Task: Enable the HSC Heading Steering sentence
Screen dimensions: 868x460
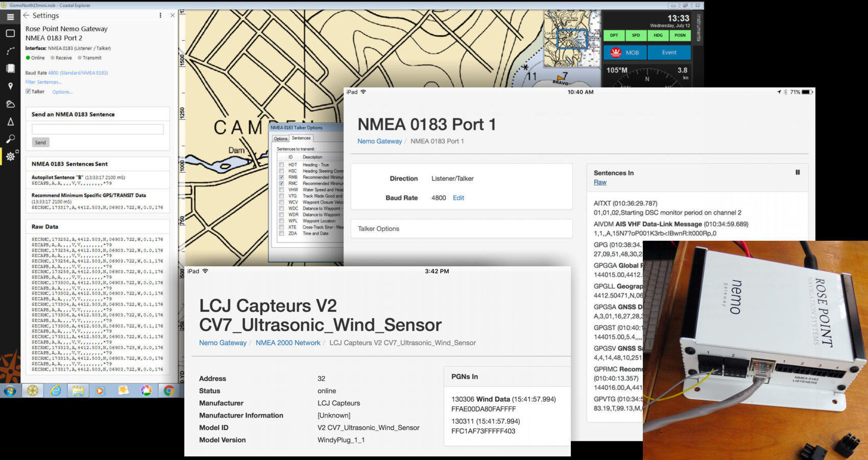Action: click(281, 171)
